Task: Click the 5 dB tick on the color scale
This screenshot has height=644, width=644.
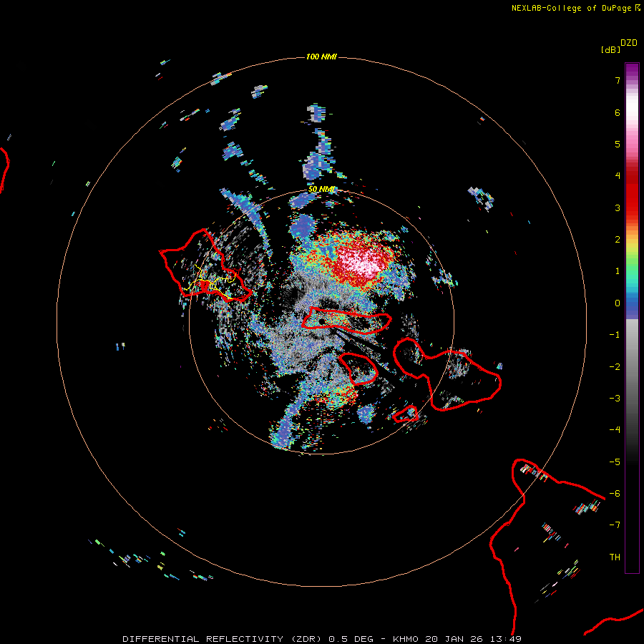Action: 618,144
